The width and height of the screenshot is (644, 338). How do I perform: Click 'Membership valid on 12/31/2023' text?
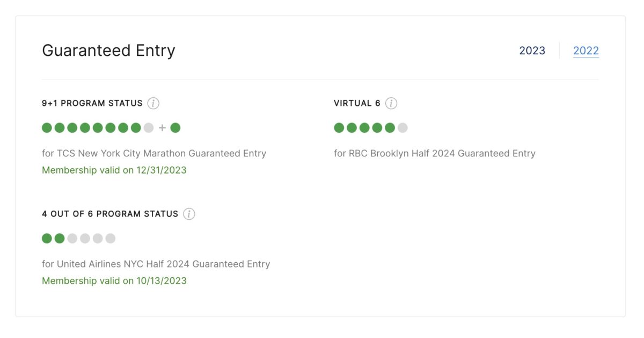(114, 170)
